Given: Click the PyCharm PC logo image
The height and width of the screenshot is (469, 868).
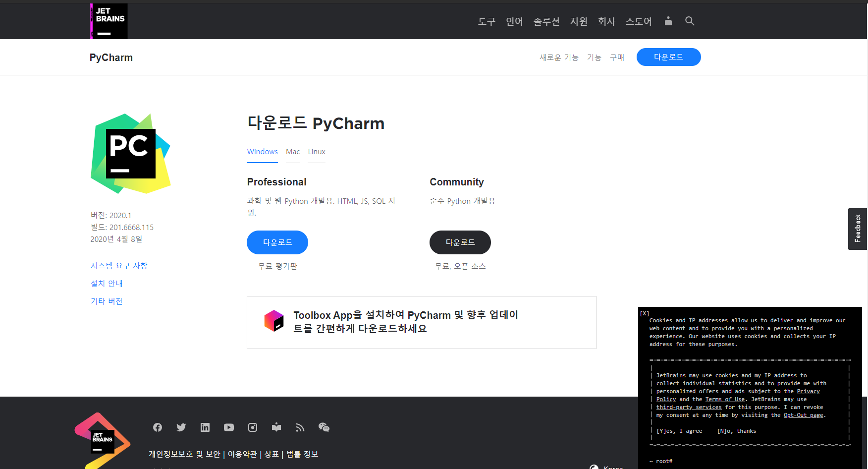Looking at the screenshot, I should (131, 154).
